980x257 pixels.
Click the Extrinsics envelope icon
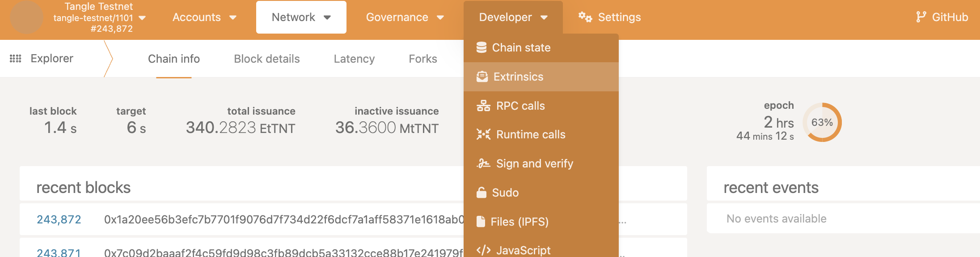coord(482,77)
